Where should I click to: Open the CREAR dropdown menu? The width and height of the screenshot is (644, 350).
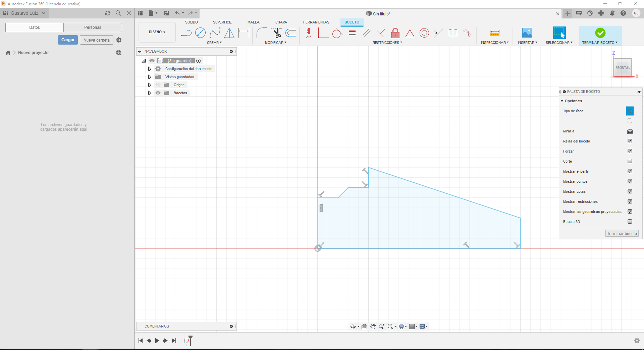[214, 43]
